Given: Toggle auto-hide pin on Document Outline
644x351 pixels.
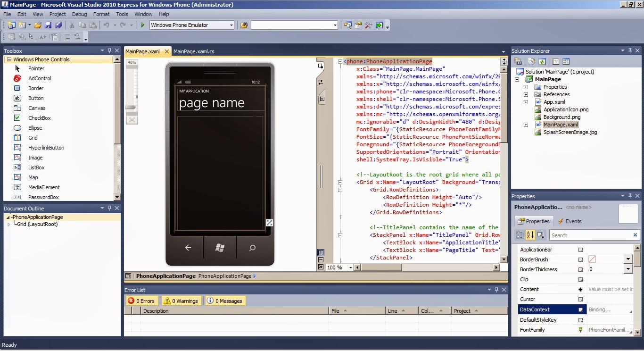Looking at the screenshot, I should [x=110, y=208].
